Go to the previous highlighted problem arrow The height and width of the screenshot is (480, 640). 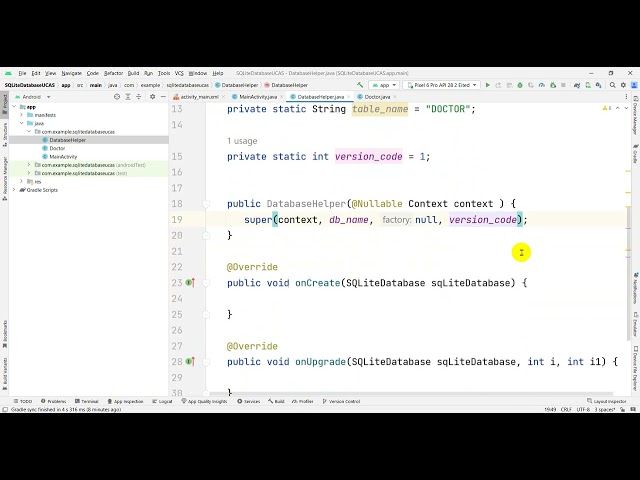point(618,108)
